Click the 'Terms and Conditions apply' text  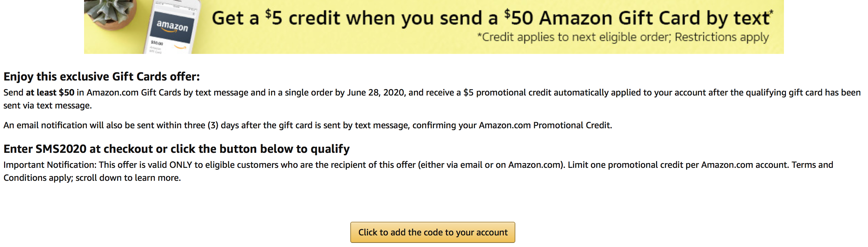[x=418, y=171]
